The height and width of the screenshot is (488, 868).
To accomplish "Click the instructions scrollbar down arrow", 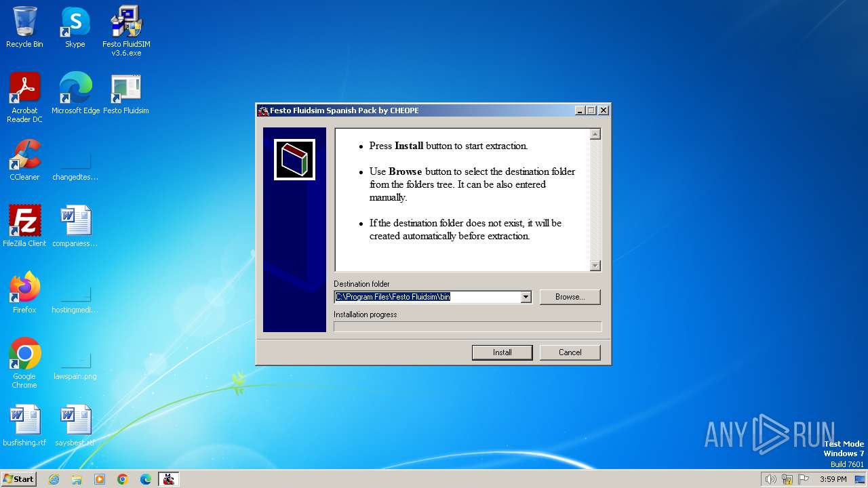I will coord(595,266).
